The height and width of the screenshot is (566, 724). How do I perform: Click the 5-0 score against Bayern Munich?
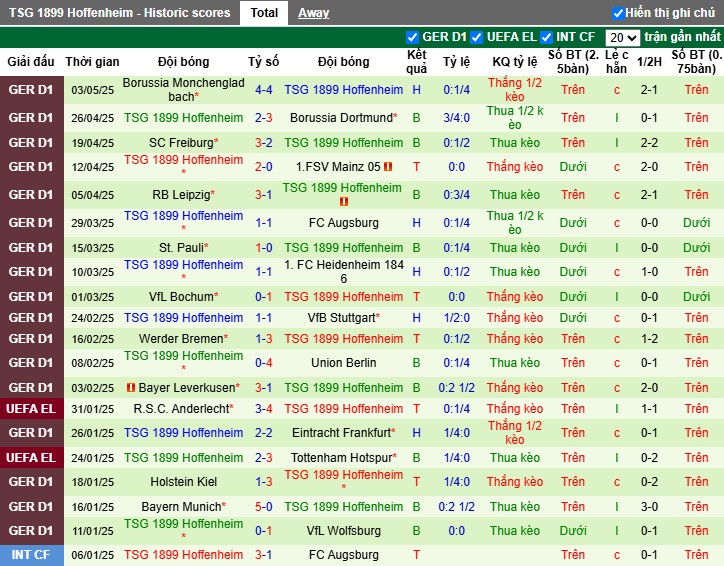pos(264,506)
